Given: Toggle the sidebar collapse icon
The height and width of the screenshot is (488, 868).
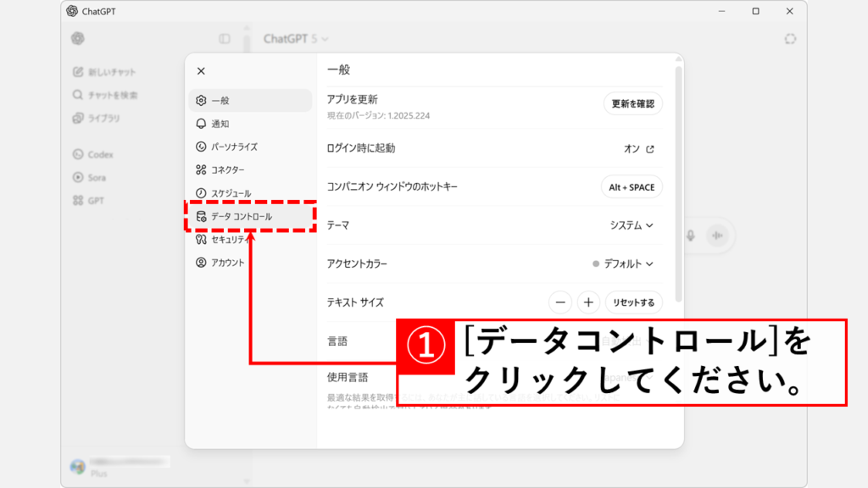Looking at the screenshot, I should [224, 39].
